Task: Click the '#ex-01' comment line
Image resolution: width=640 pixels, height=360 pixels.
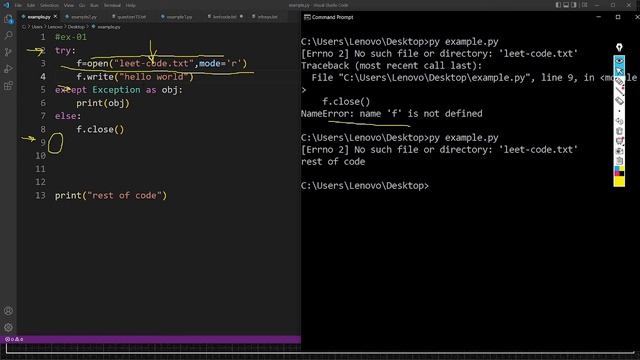Action: point(71,37)
